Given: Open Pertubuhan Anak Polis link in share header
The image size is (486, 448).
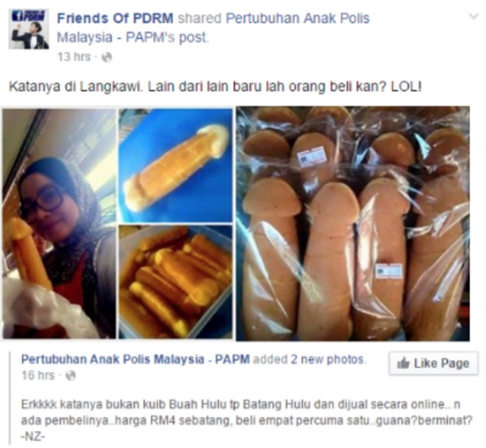Looking at the screenshot, I should pyautogui.click(x=298, y=19).
